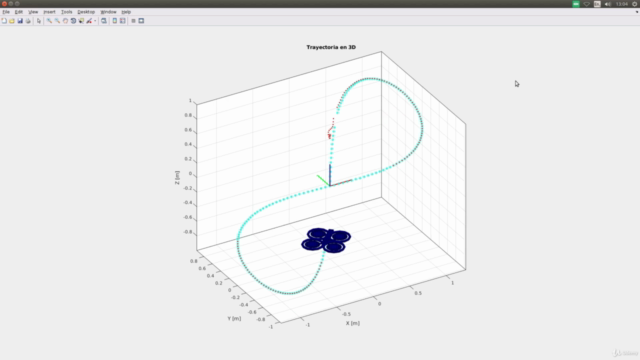The image size is (640, 360).
Task: Open the View menu
Action: click(33, 12)
